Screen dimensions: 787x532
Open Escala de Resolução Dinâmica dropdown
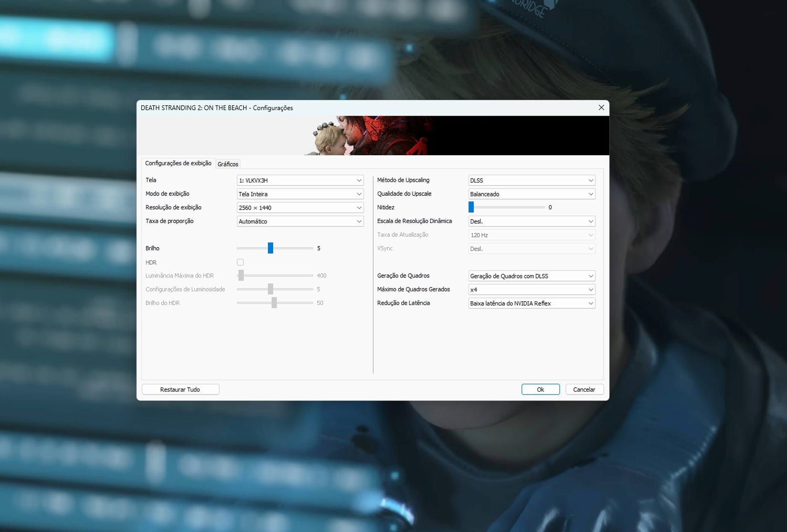[532, 221]
